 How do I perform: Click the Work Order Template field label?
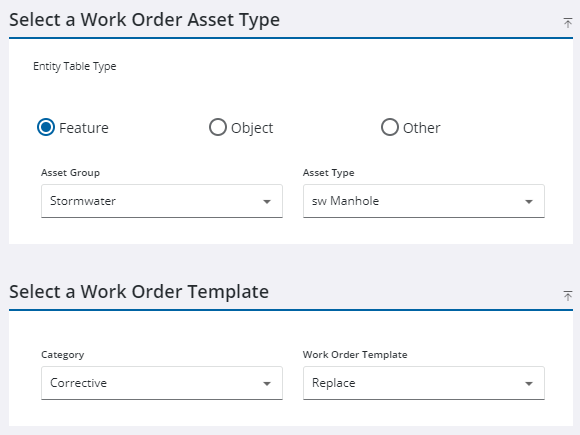[355, 354]
